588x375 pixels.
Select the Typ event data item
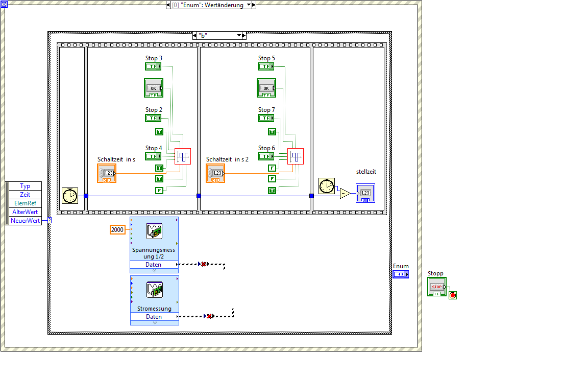point(25,186)
